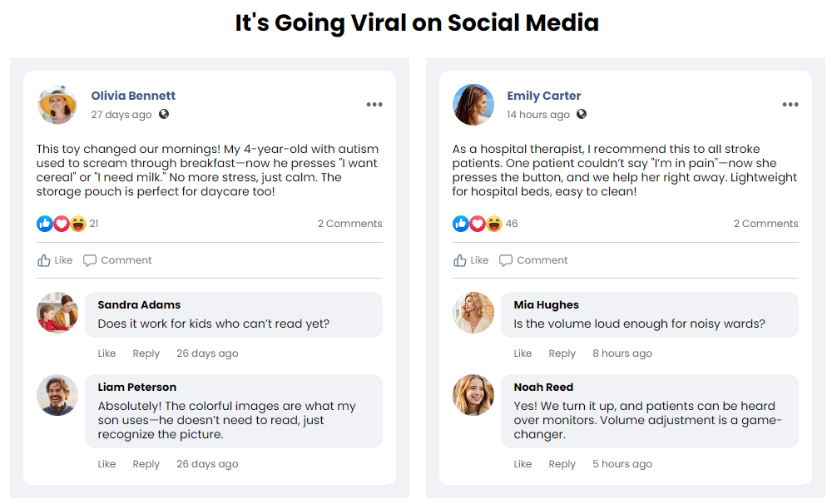Like Liam Peterson's comment
The width and height of the screenshot is (832, 504).
point(106,464)
